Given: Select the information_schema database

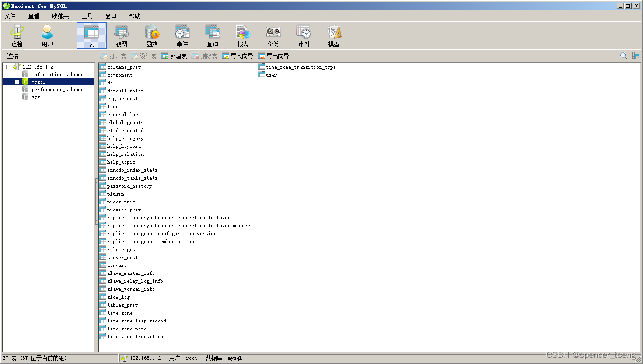Looking at the screenshot, I should (57, 74).
